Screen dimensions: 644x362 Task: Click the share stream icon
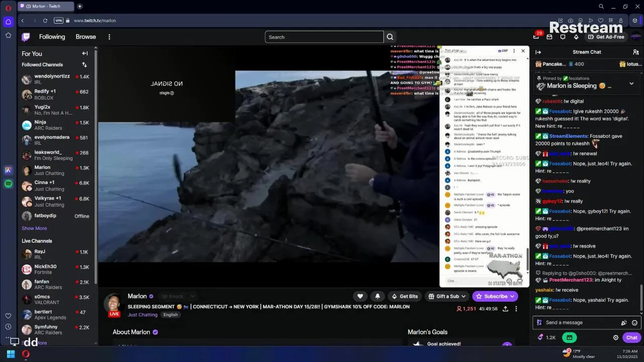[505, 309]
